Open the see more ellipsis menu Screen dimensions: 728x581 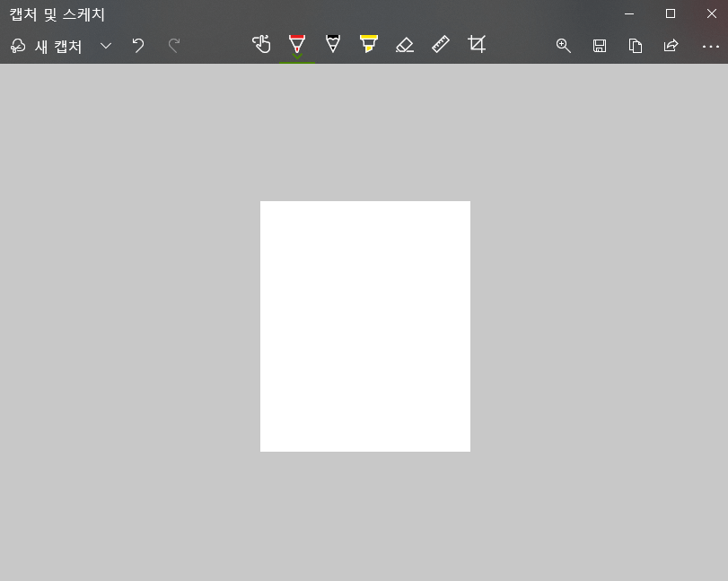(x=710, y=47)
